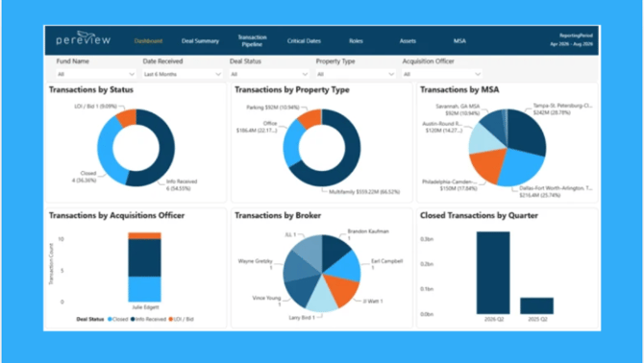The height and width of the screenshot is (363, 644).
Task: Click the Julie Edgett axis label
Action: tap(145, 307)
